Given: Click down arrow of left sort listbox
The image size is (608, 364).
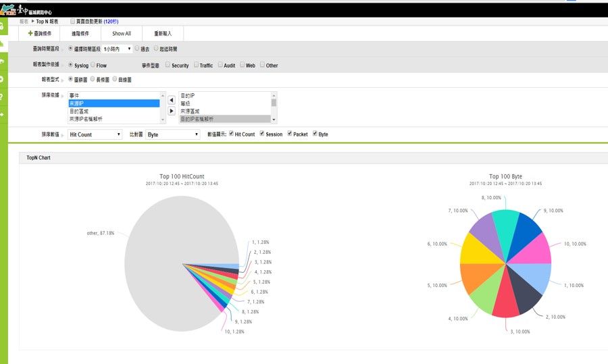Looking at the screenshot, I should coord(163,121).
